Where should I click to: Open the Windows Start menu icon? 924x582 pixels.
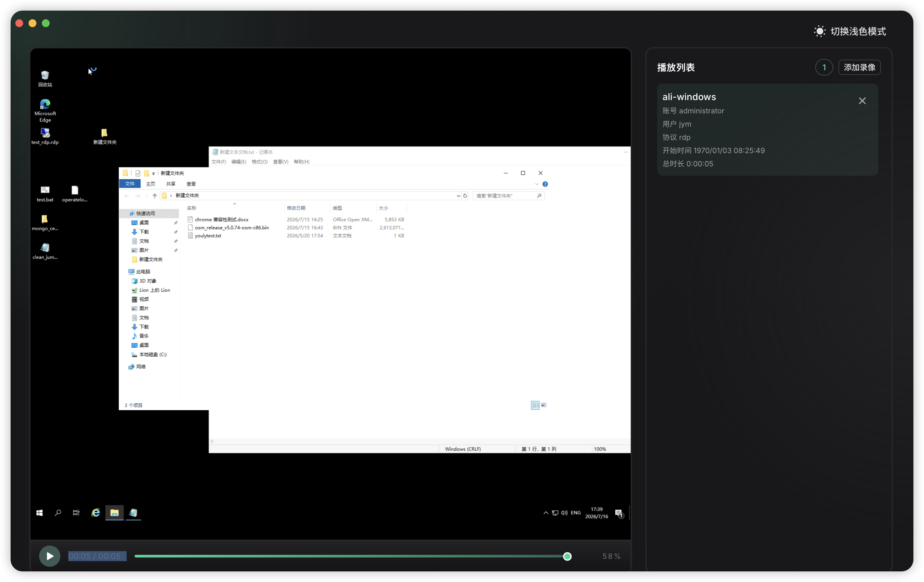point(39,513)
